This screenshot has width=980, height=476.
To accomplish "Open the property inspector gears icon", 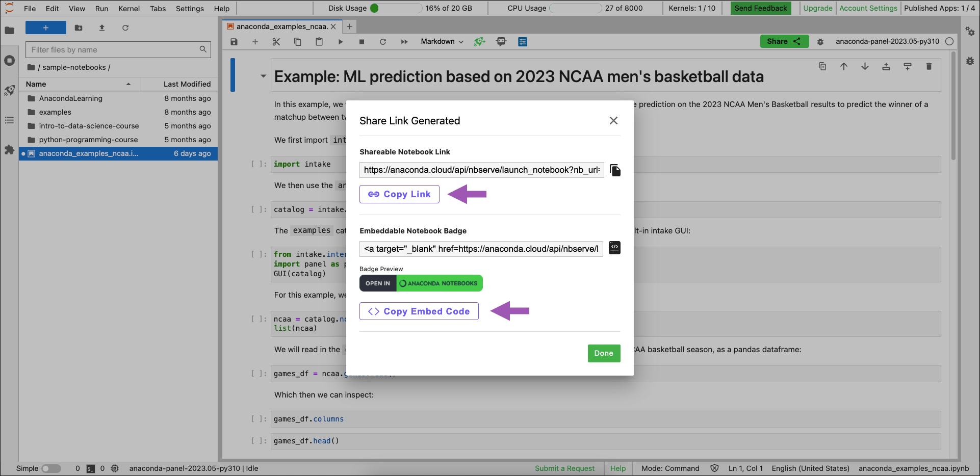I will tap(970, 32).
